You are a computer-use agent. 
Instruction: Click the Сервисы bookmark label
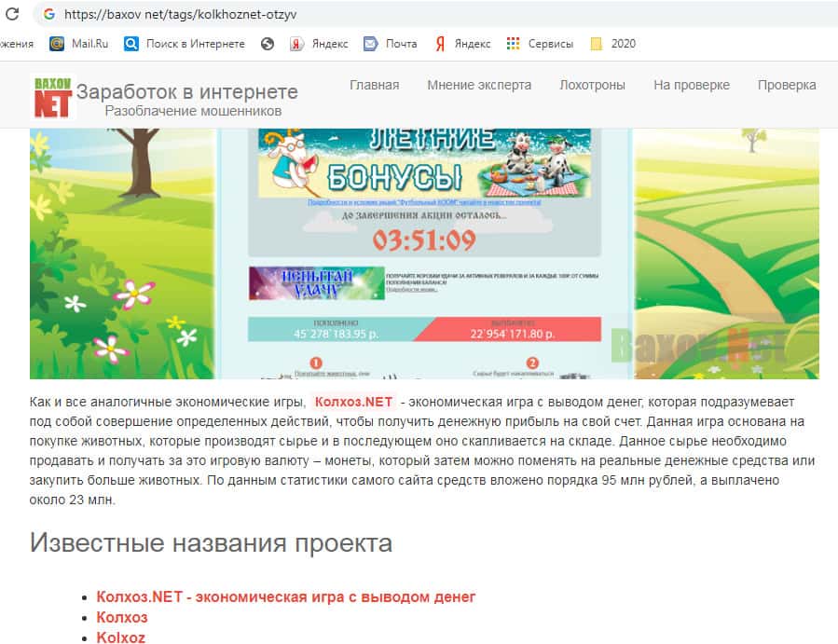[x=551, y=44]
